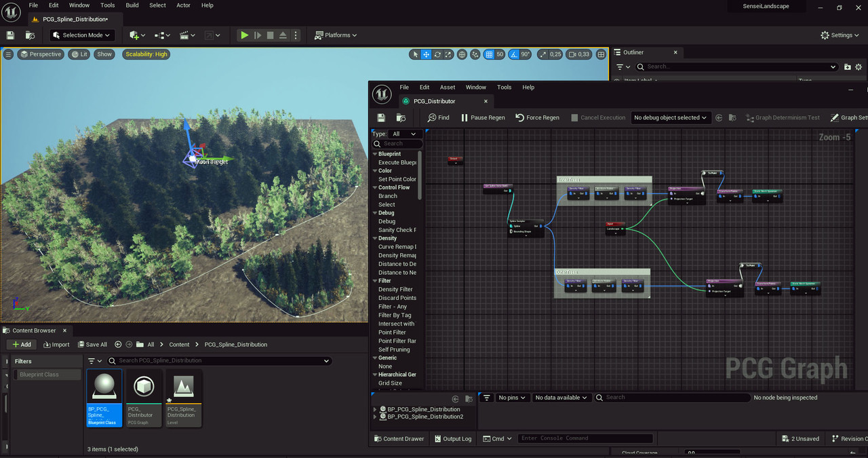Open the viewport hamburger options menu

click(x=8, y=54)
